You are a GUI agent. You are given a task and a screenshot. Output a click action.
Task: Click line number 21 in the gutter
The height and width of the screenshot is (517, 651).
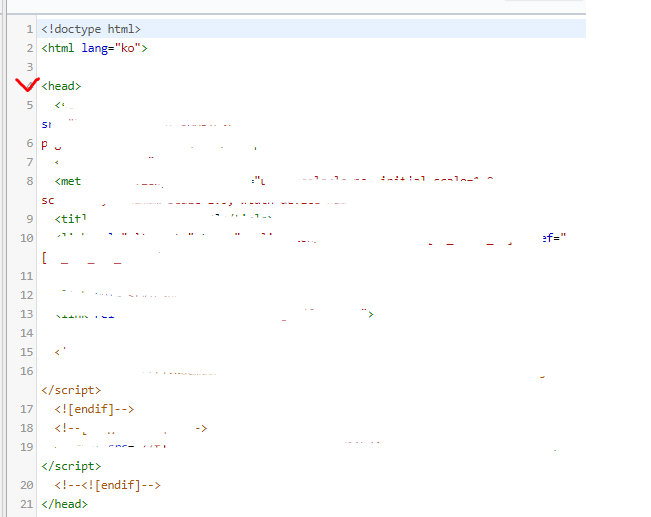point(27,504)
